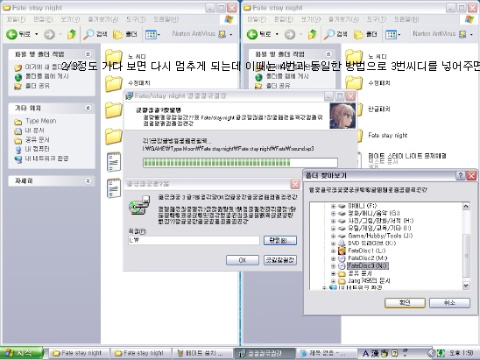Image resolution: width=480 pixels, height=360 pixels.
Task: Select 공유 문서 folder in browse tree
Action: tap(360, 273)
